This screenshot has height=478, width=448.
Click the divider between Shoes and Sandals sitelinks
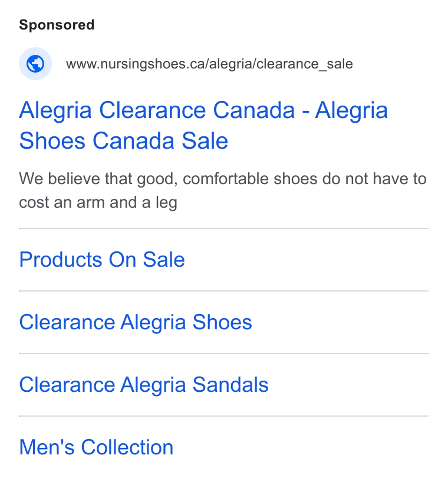pos(224,353)
